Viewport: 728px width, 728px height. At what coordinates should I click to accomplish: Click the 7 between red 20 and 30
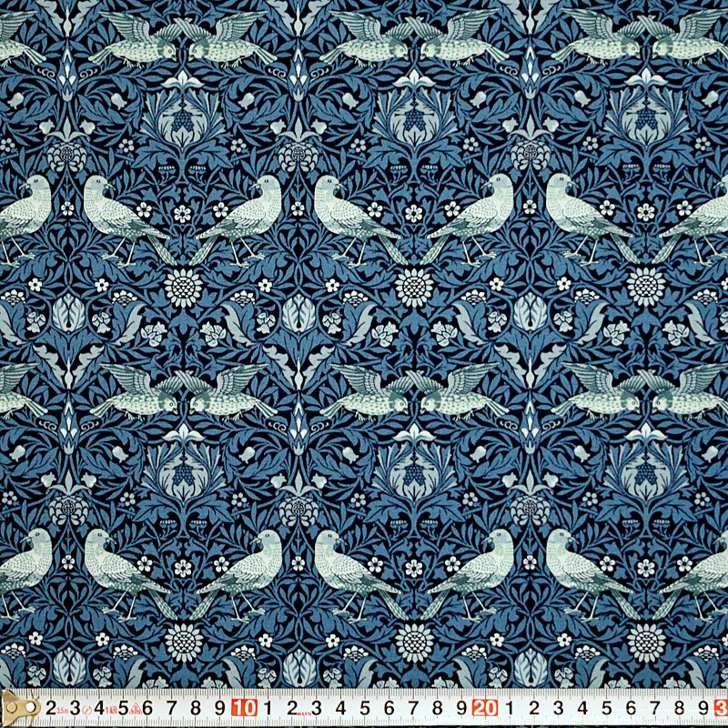pos(653,707)
